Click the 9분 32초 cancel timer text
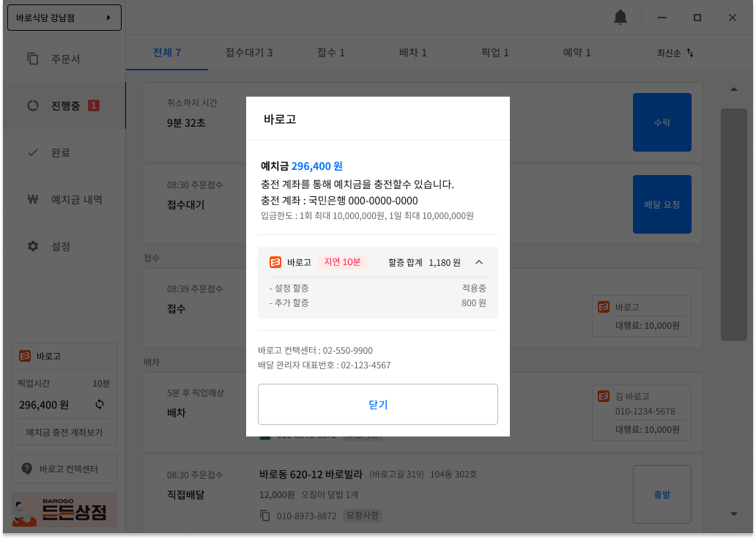The image size is (756, 539). point(186,123)
